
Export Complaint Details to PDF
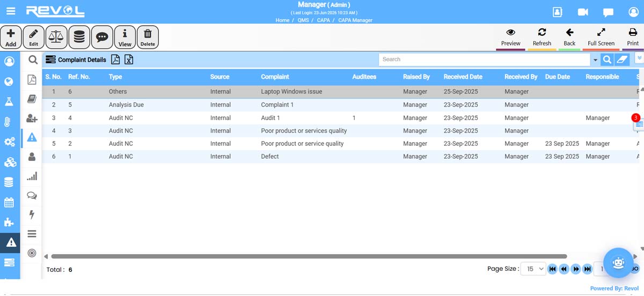point(115,60)
